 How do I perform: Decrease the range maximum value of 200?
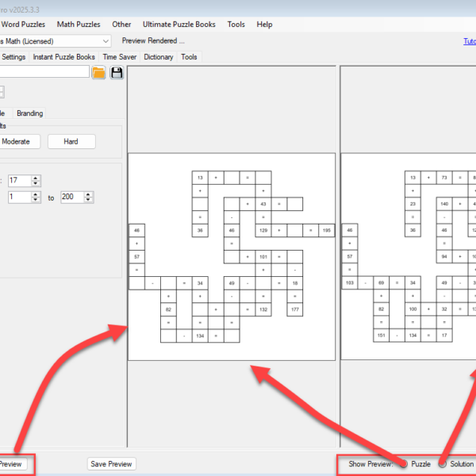click(x=88, y=200)
